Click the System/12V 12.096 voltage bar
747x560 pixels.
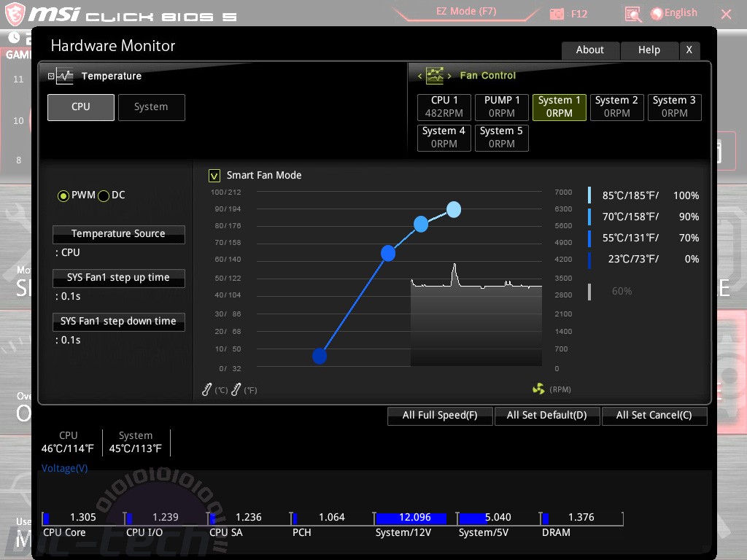[x=415, y=518]
